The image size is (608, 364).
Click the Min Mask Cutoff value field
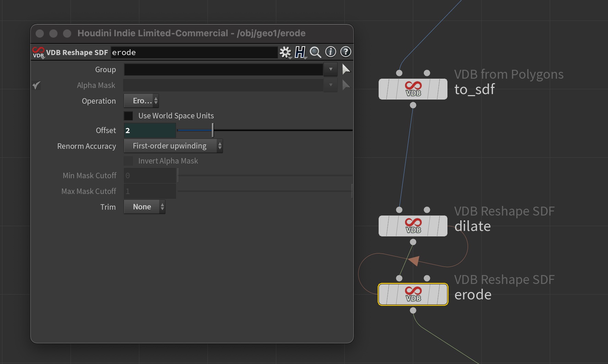[x=150, y=175]
